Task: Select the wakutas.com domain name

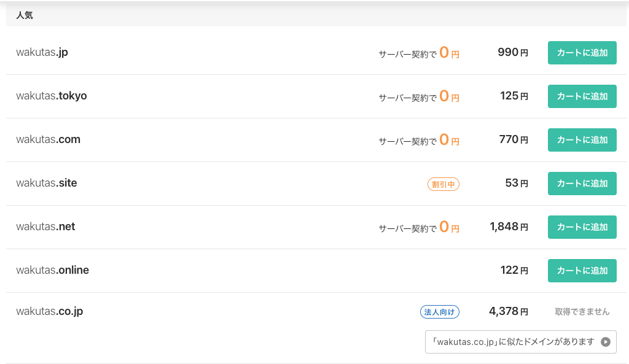Action: [x=48, y=140]
